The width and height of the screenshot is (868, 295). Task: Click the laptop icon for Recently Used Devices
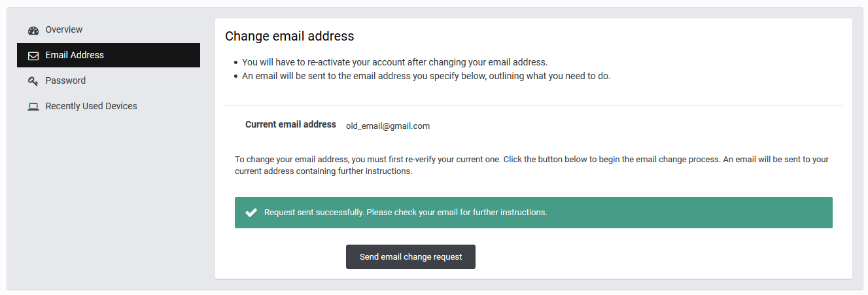pyautogui.click(x=33, y=107)
